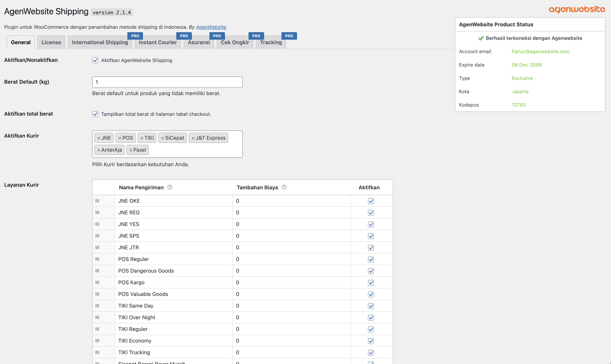The width and height of the screenshot is (611, 364).
Task: Remove TIKI courier tag via x icon
Action: pos(142,138)
